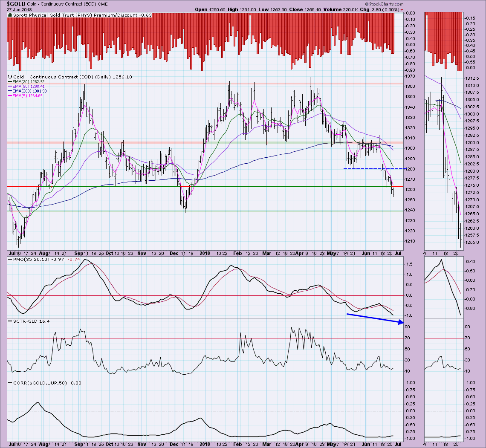The width and height of the screenshot is (486, 448).
Task: Click the pink EMA(5) 1264.69 legend entry
Action: (x=27, y=96)
